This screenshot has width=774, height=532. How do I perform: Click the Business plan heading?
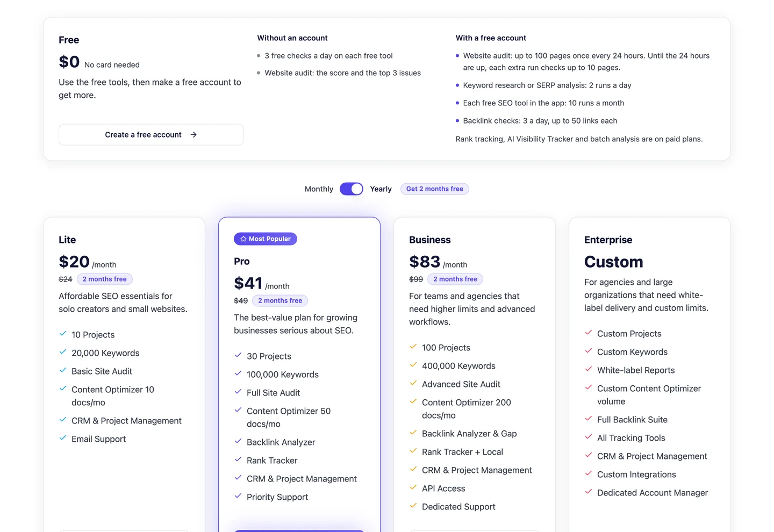pos(430,240)
